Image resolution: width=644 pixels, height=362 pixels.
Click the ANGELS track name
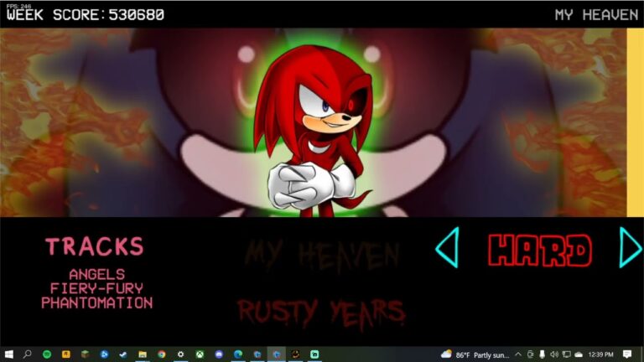tap(97, 274)
